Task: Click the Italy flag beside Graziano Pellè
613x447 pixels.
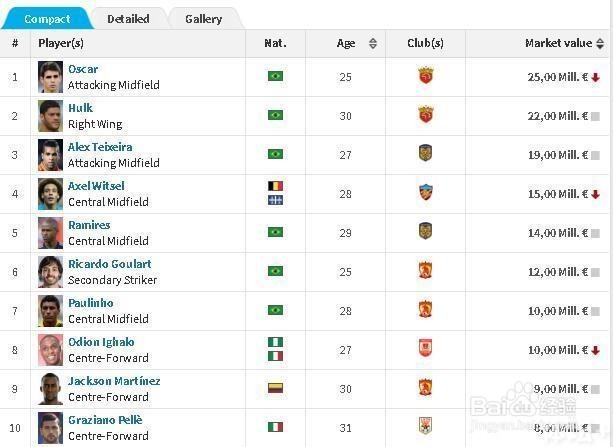Action: point(275,427)
